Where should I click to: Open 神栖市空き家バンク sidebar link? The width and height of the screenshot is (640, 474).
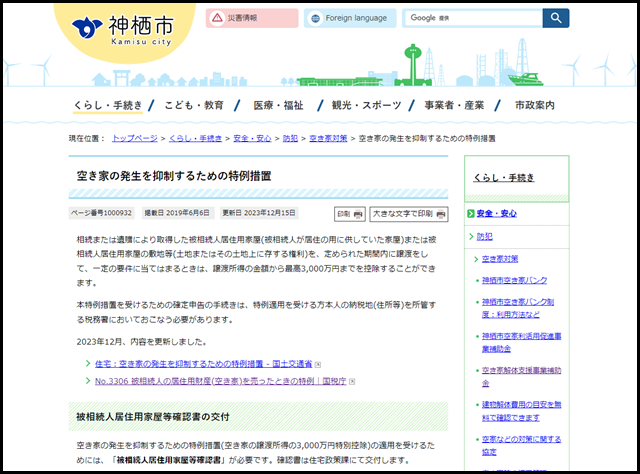514,280
